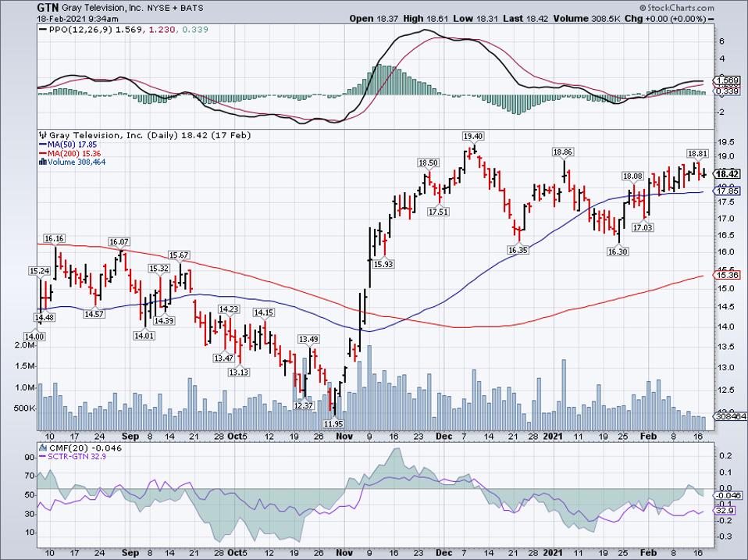Image resolution: width=748 pixels, height=560 pixels.
Task: Click the 15.67 high label in September
Action: (x=179, y=255)
